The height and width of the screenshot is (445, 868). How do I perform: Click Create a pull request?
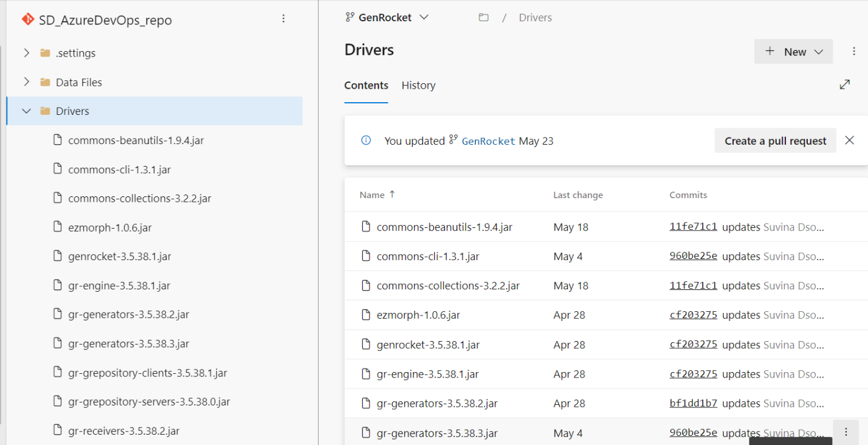click(776, 141)
